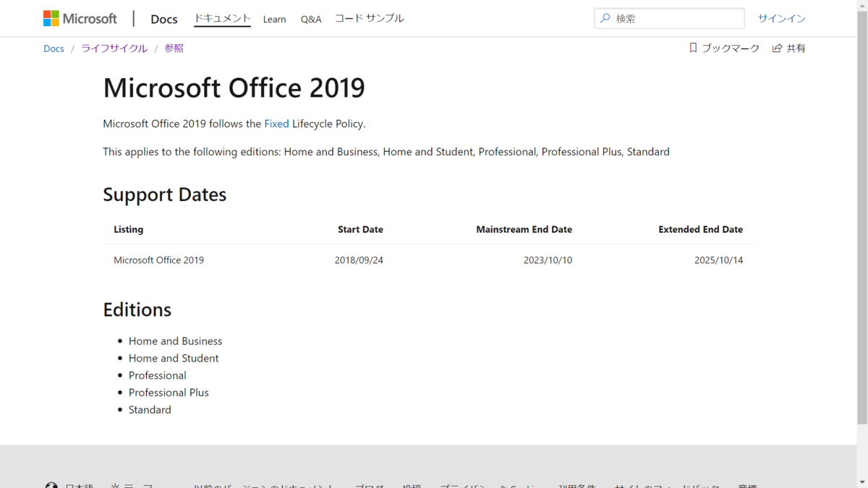Image resolution: width=868 pixels, height=488 pixels.
Task: Click the bookmark icon
Action: [693, 48]
